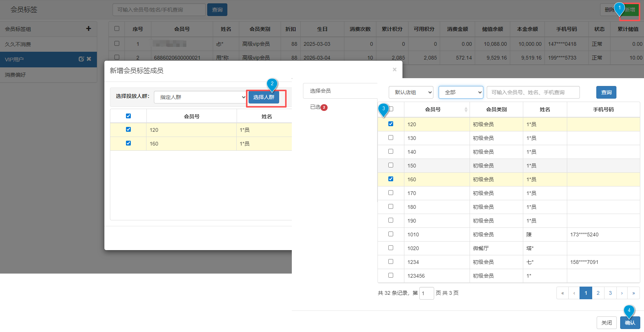Open the 全部 filter dropdown
Viewport: 644px width, 332px height.
pos(461,92)
